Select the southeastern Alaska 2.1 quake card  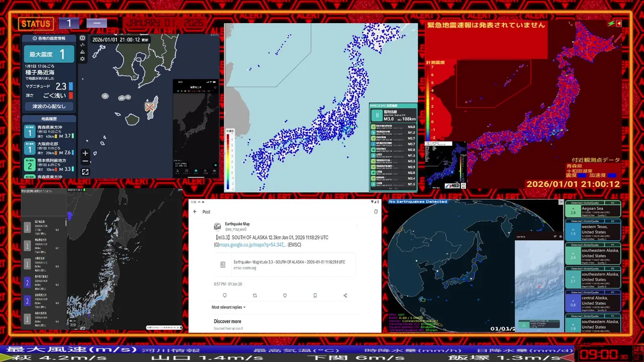(x=593, y=278)
